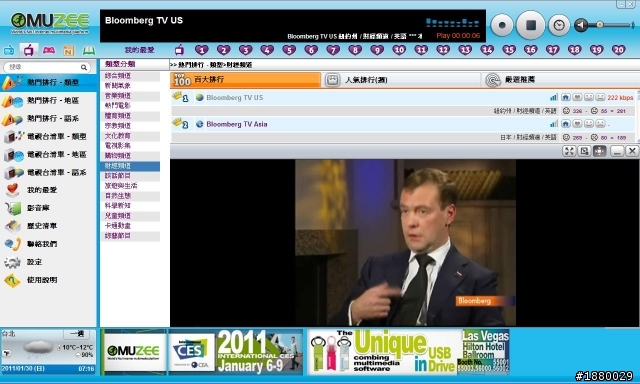The height and width of the screenshot is (384, 640).
Task: Select favorite heart slot 5
Action: pyautogui.click(x=289, y=50)
